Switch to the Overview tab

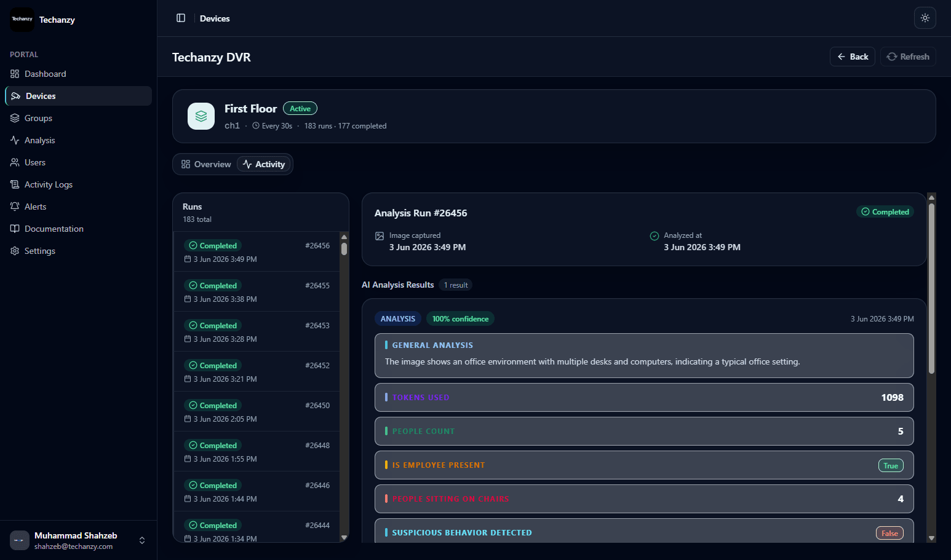(x=206, y=164)
